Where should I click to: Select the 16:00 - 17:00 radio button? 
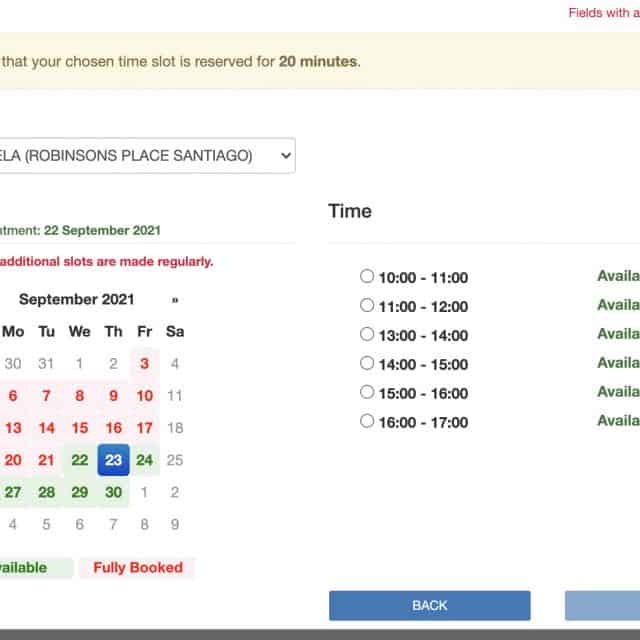pyautogui.click(x=367, y=422)
